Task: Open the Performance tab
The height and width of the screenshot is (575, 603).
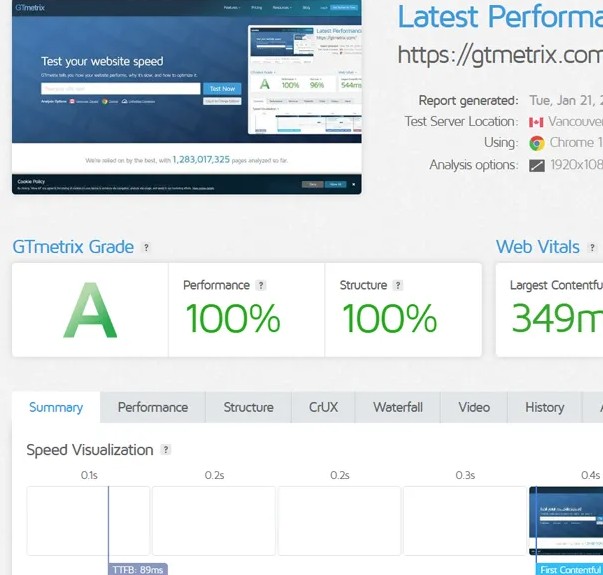Action: click(153, 407)
